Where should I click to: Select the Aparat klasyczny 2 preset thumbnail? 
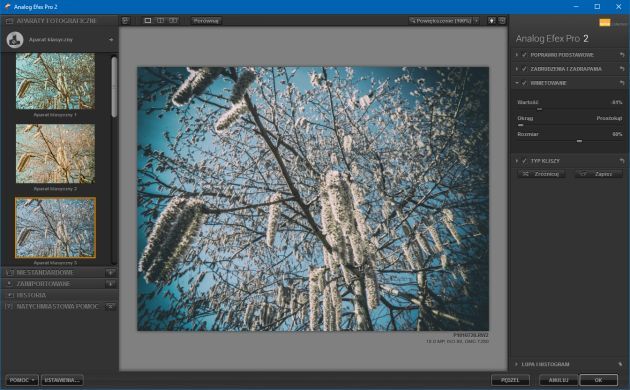coord(55,153)
